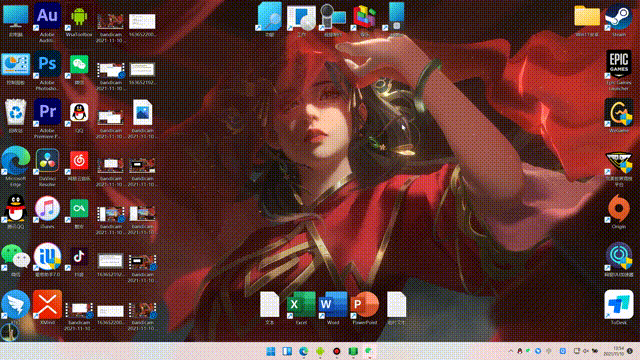Mute via the taskbar volume icon
The width and height of the screenshot is (640, 360).
(x=586, y=351)
